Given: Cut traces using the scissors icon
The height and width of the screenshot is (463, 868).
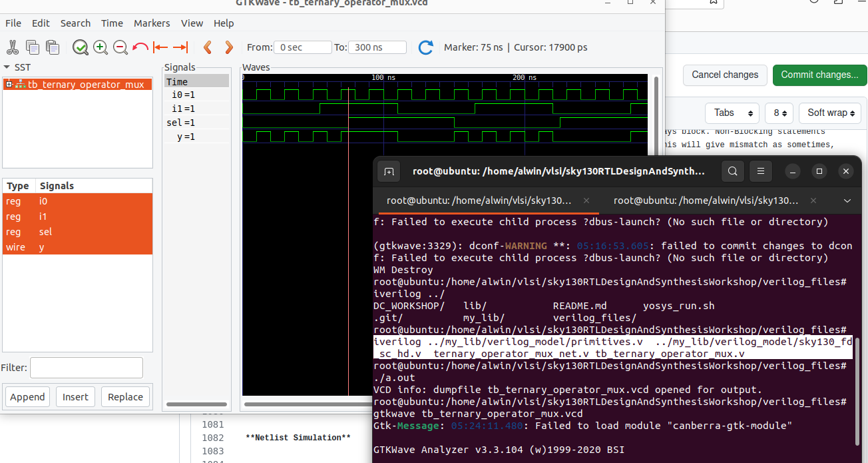Looking at the screenshot, I should [x=12, y=47].
